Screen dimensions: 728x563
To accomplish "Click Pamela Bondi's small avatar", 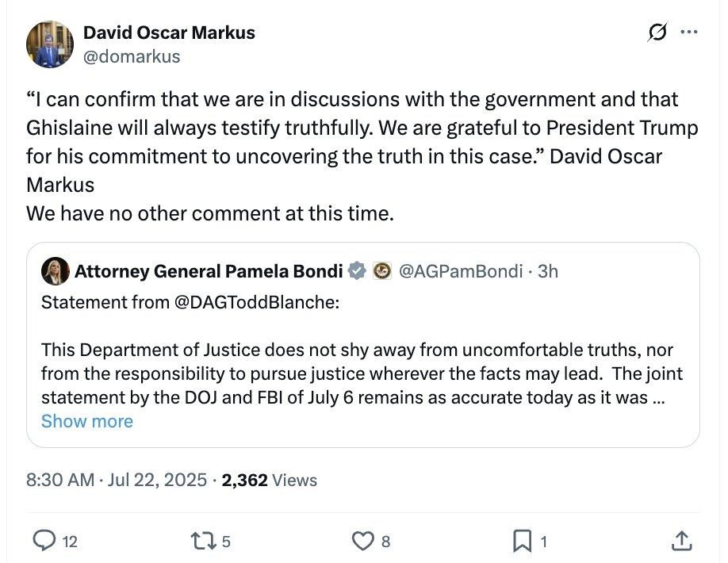I will (56, 271).
